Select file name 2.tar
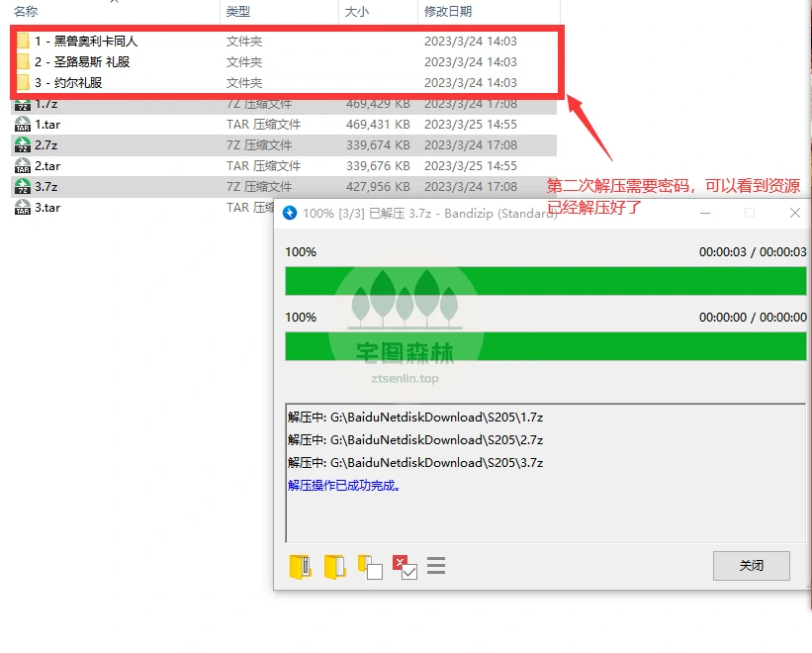This screenshot has height=653, width=812. 47,165
